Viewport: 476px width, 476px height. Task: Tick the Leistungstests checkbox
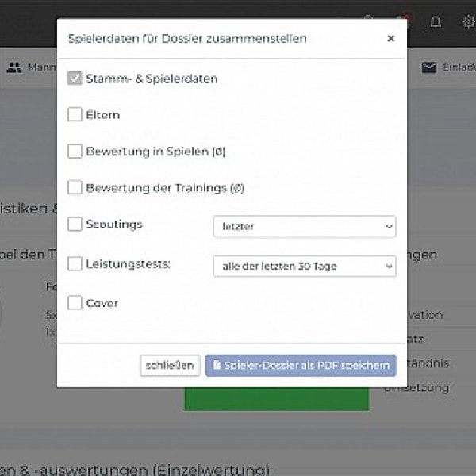75,263
